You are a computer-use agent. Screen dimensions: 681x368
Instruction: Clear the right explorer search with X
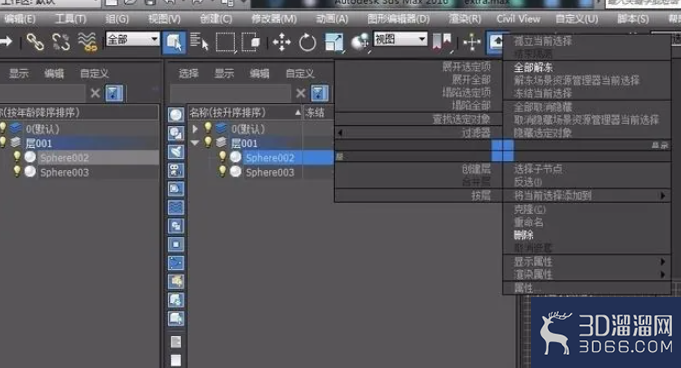300,93
